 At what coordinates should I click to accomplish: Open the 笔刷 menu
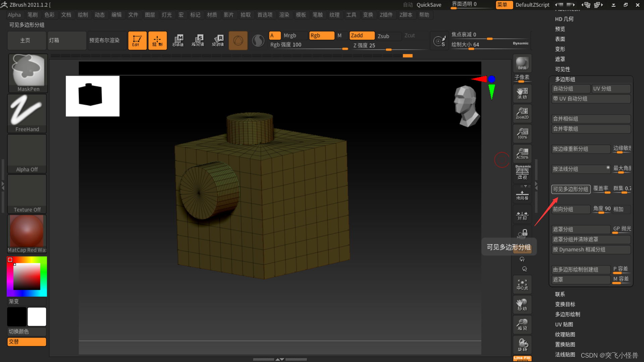(33, 15)
